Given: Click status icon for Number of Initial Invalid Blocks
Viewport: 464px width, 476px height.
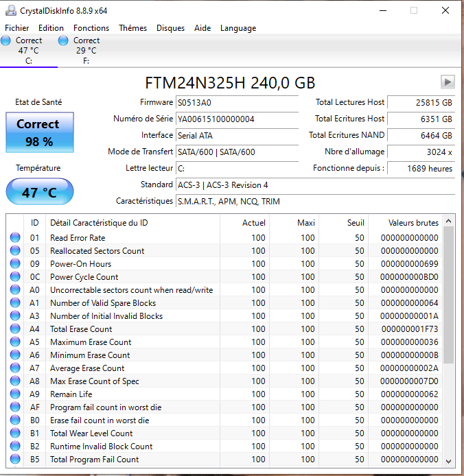Looking at the screenshot, I should [x=15, y=316].
